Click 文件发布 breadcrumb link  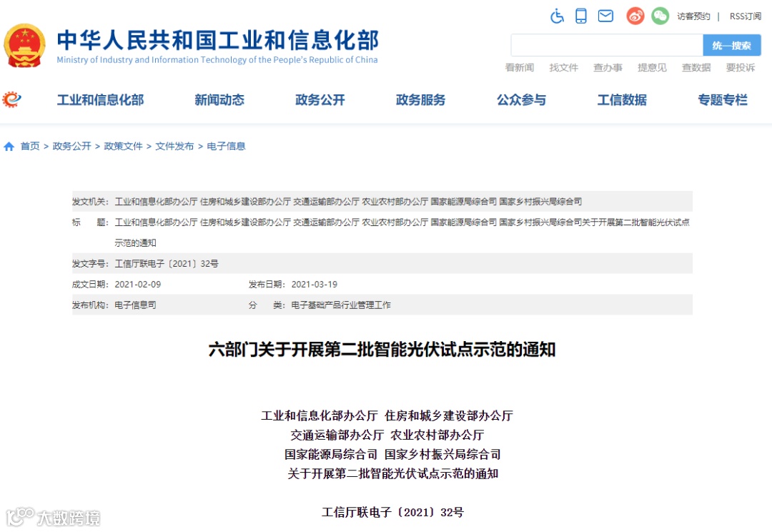(x=174, y=147)
